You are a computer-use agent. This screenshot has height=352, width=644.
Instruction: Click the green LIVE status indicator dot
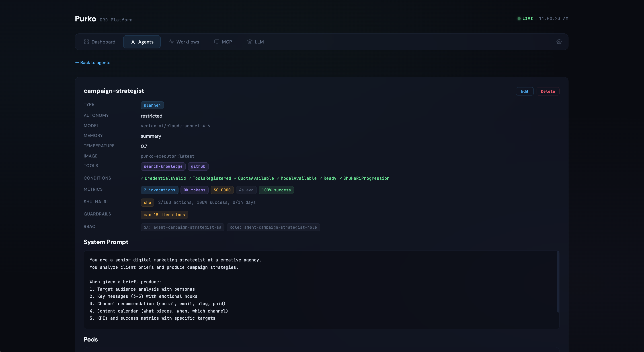[x=519, y=19]
